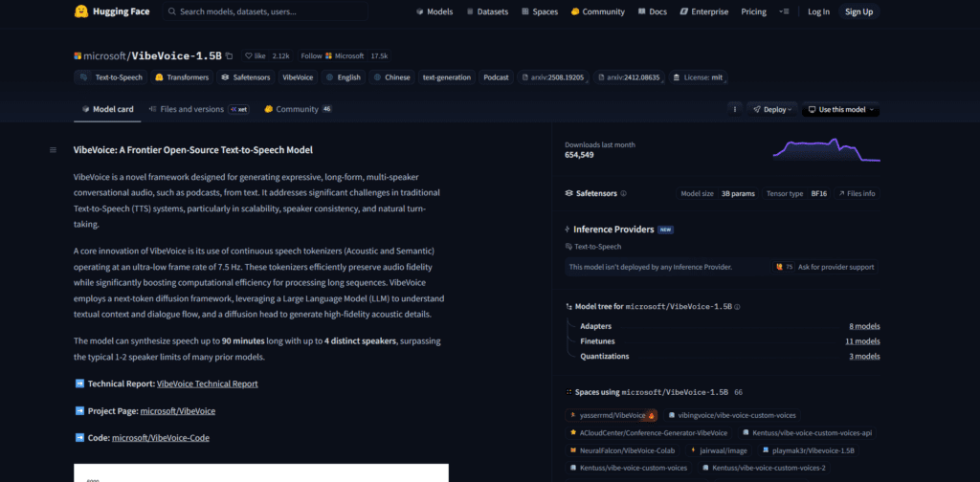Open the VibeVoice Technical Report link
This screenshot has height=482, width=980.
pos(208,384)
